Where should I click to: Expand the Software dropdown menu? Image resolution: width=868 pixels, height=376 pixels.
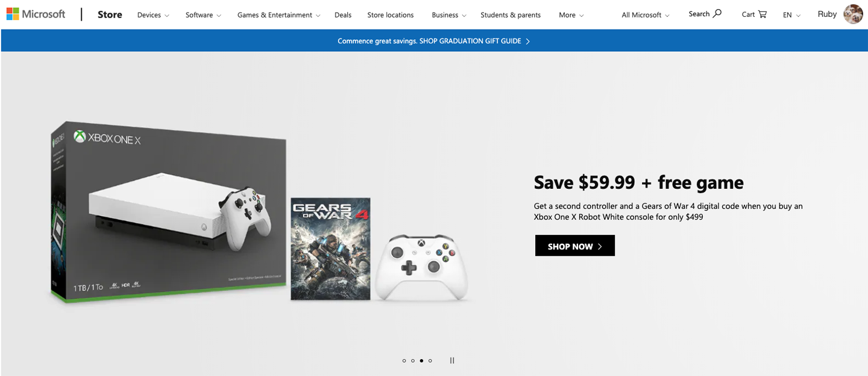coord(203,14)
